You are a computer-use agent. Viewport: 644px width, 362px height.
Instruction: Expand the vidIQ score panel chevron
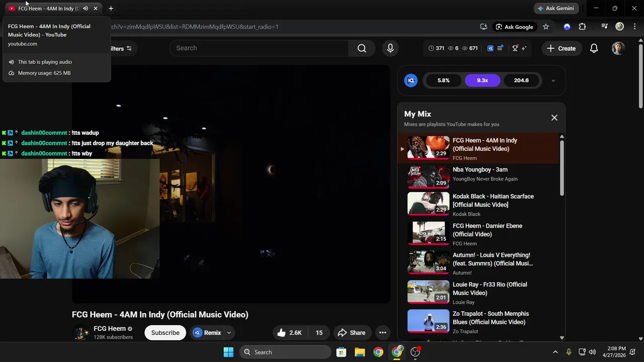553,80
